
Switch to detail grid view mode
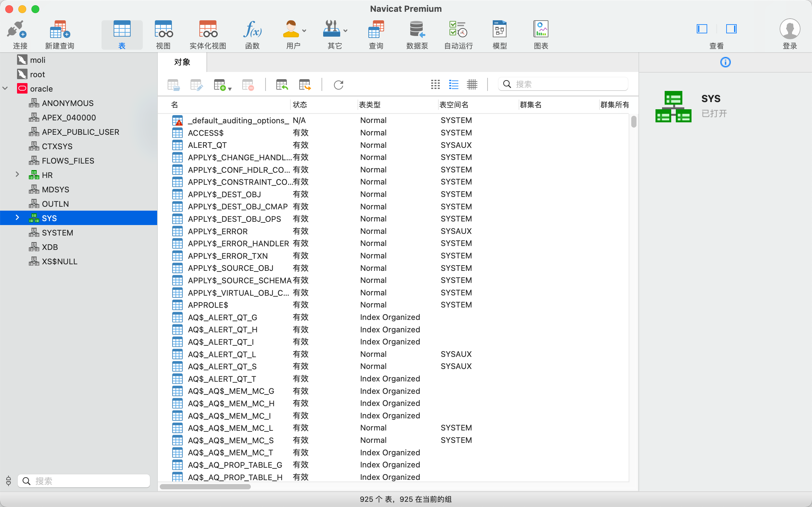(472, 84)
